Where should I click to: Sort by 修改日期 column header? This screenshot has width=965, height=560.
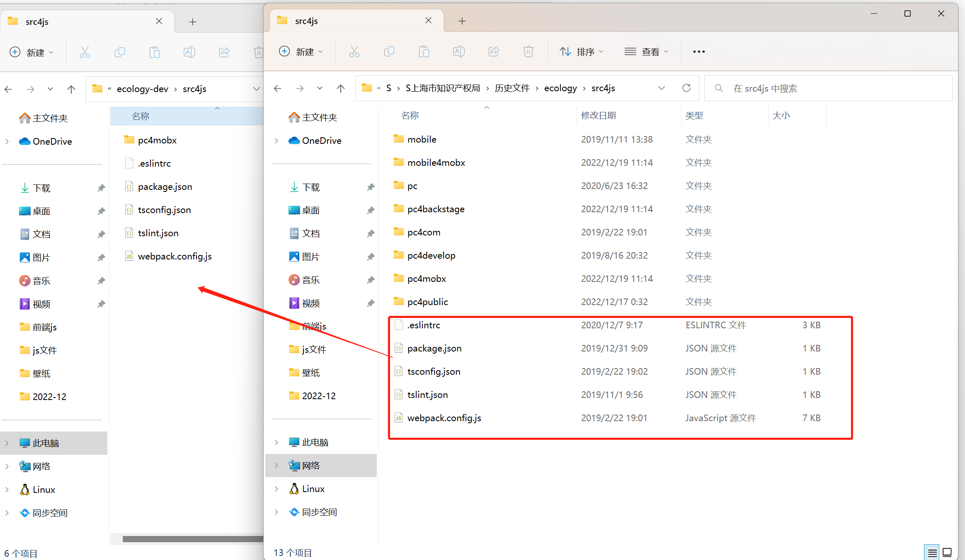pyautogui.click(x=628, y=115)
